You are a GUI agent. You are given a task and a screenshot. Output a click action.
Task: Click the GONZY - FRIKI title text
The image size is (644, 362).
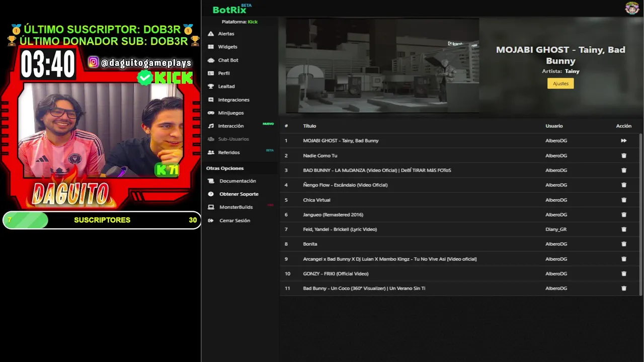pos(336,274)
